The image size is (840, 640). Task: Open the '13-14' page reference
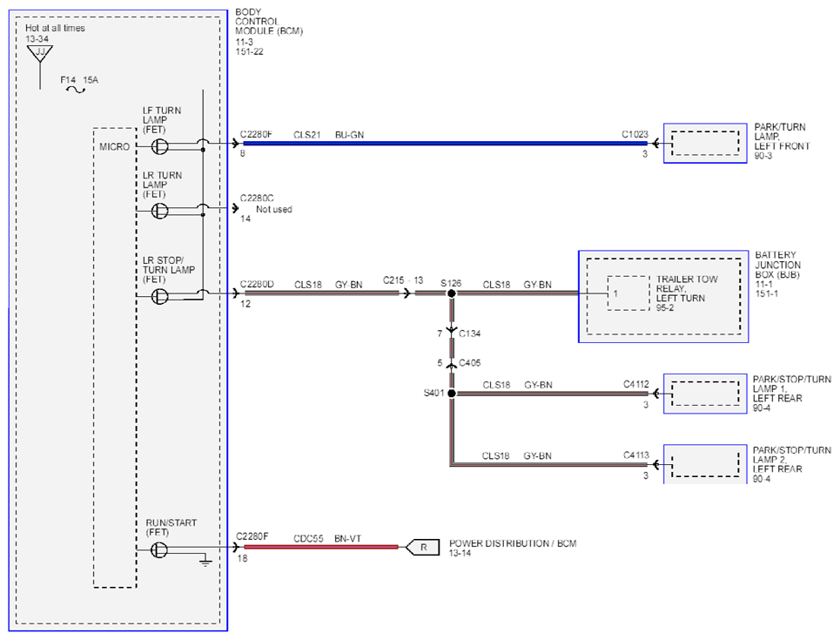click(x=460, y=553)
